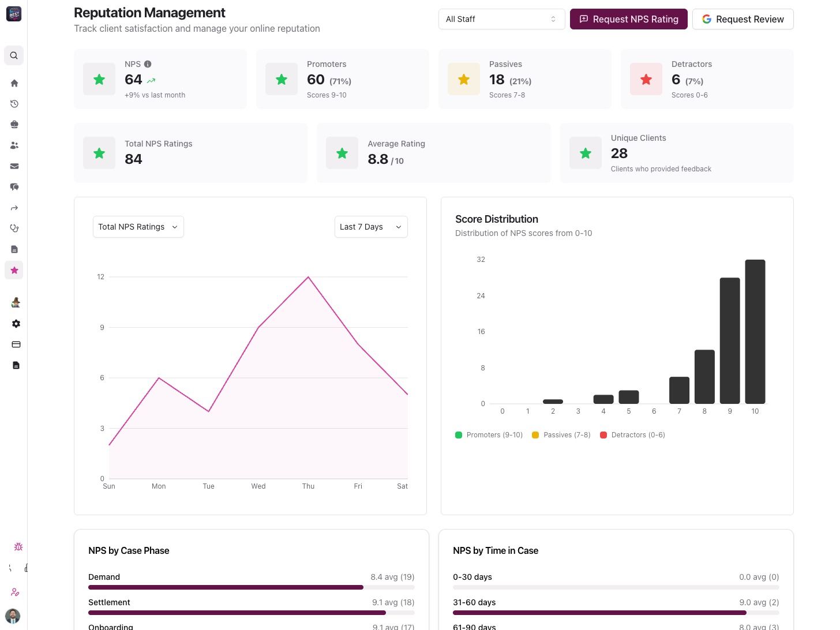Open the All Staff dropdown
The width and height of the screenshot is (840, 630).
(501, 18)
